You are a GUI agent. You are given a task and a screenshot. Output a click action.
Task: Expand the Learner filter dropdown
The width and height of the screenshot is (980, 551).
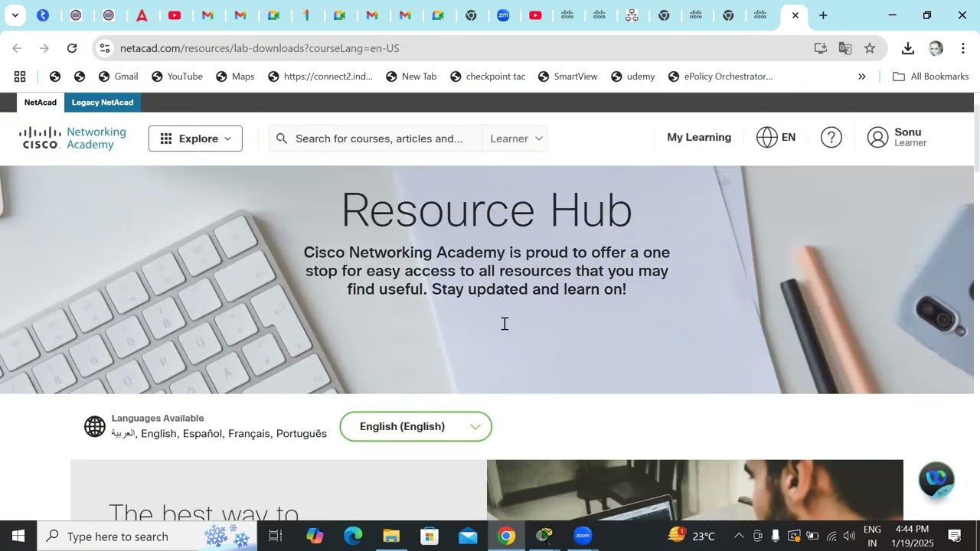coord(516,139)
